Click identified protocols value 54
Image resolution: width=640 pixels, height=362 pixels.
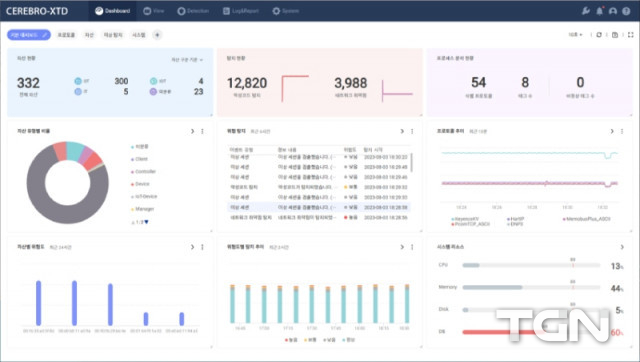478,82
